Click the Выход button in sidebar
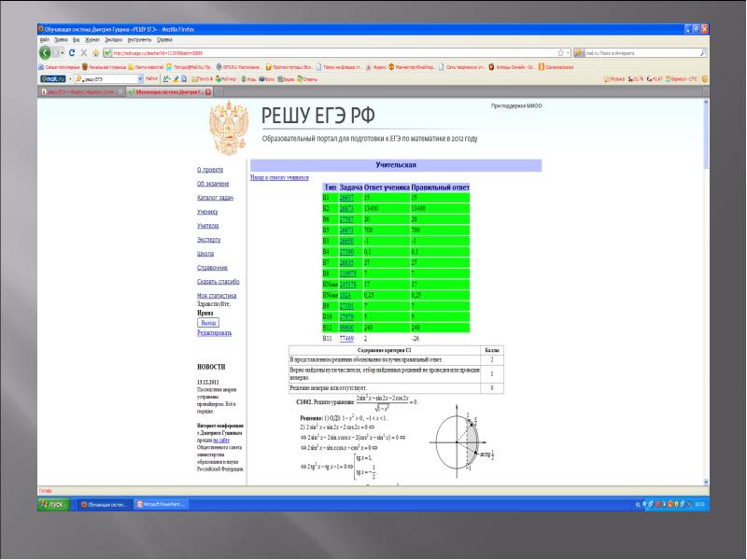 point(209,322)
